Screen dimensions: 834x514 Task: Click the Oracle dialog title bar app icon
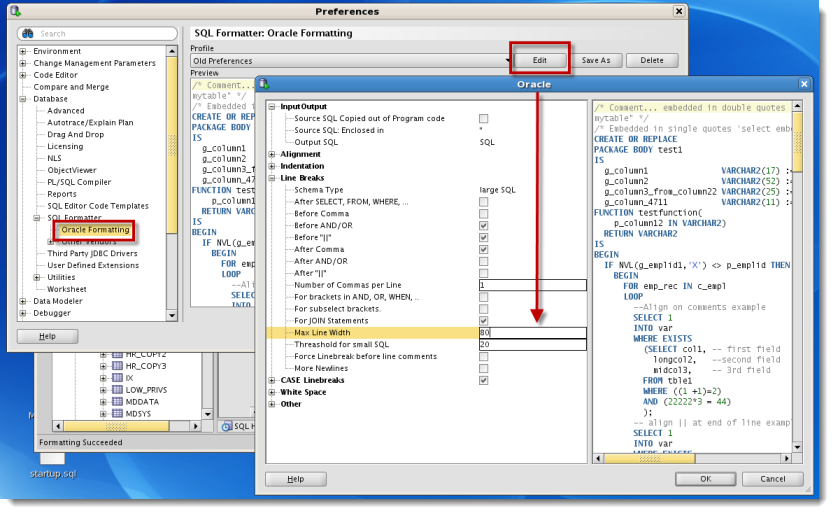[264, 84]
